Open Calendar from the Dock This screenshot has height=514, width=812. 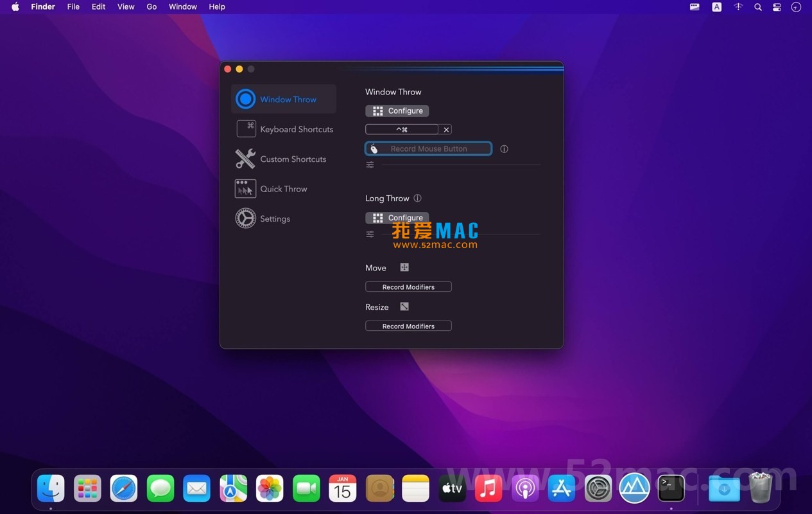click(x=343, y=489)
